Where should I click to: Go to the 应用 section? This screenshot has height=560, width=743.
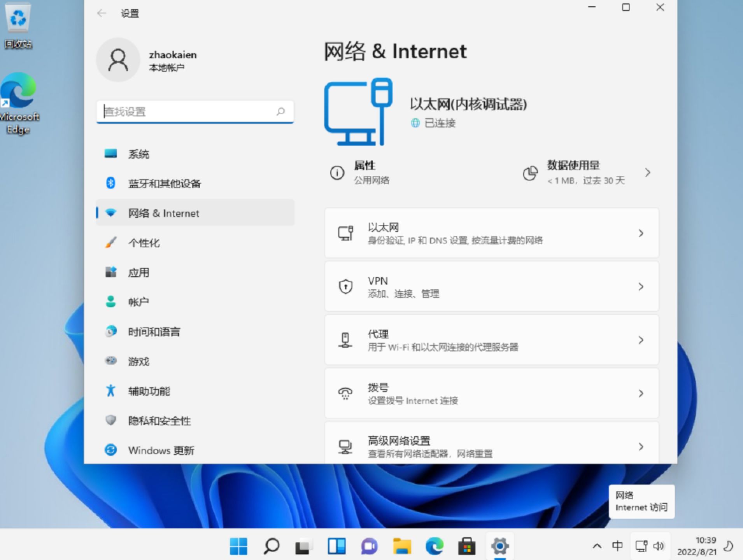[x=138, y=272]
